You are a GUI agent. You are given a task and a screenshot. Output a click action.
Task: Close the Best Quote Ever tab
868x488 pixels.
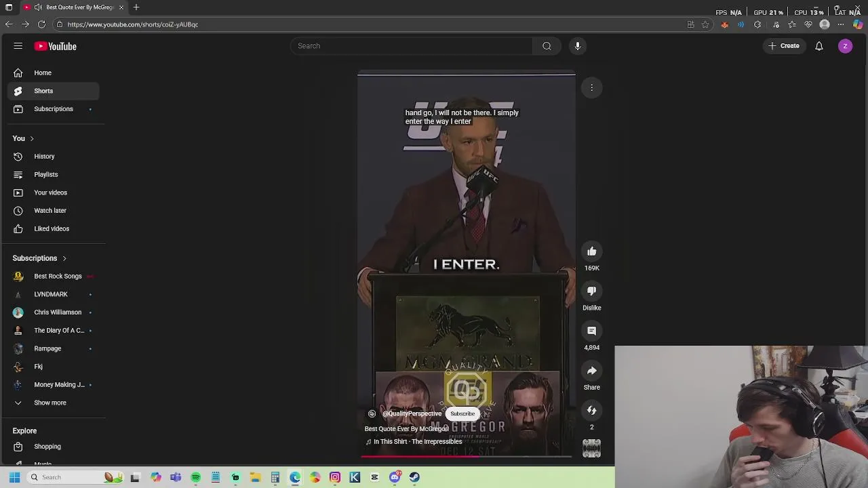point(121,7)
